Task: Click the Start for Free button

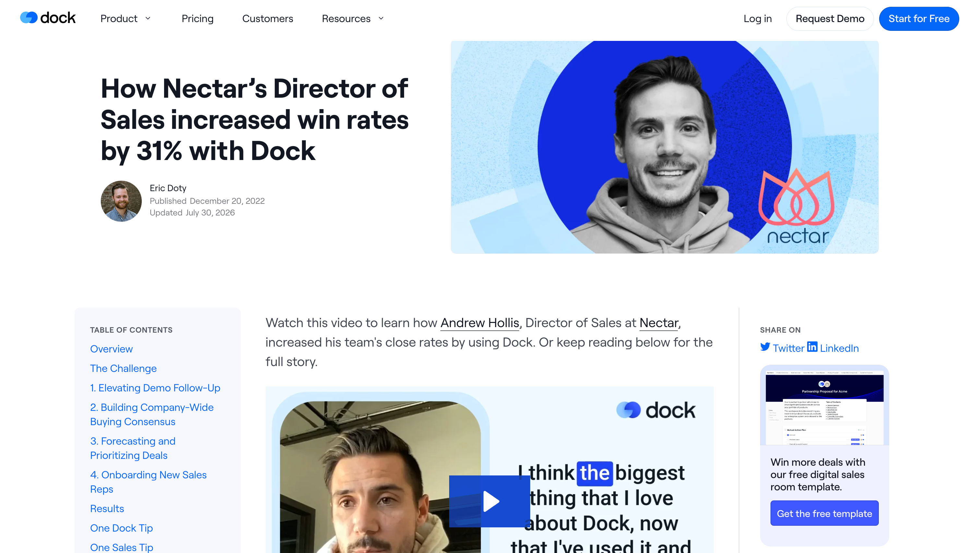Action: click(919, 18)
